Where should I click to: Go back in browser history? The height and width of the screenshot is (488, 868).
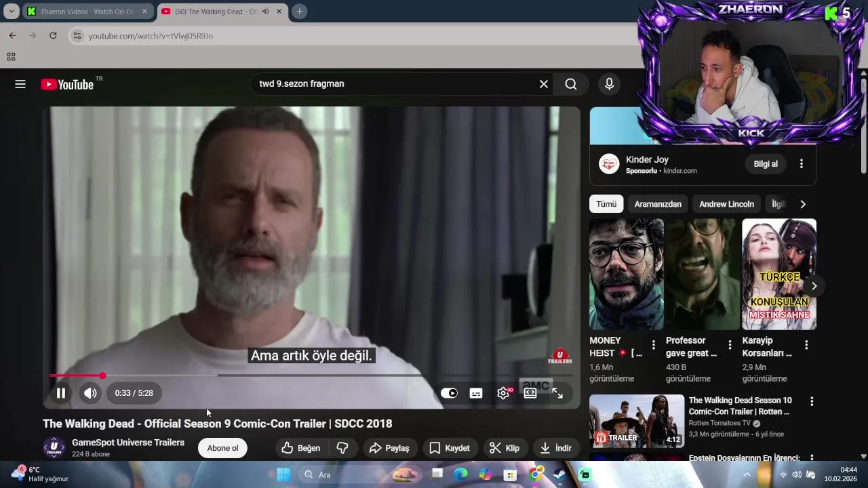click(12, 35)
